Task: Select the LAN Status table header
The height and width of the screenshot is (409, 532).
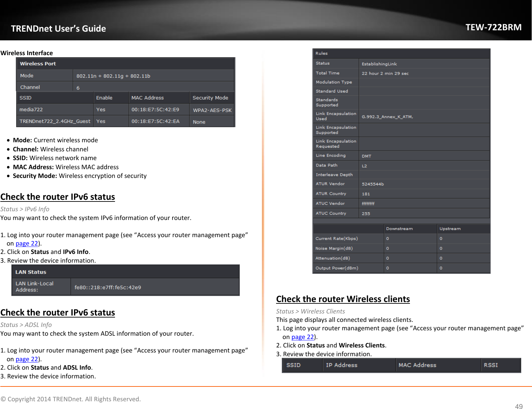Action: (125, 272)
